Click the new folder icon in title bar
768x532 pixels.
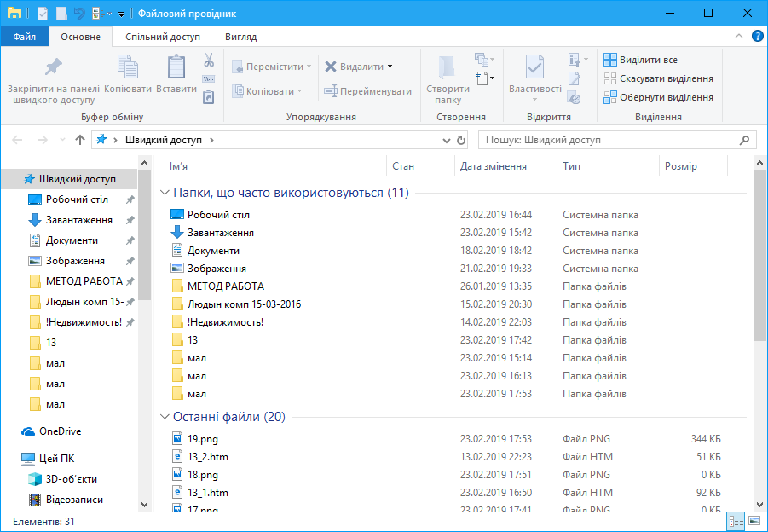click(61, 14)
